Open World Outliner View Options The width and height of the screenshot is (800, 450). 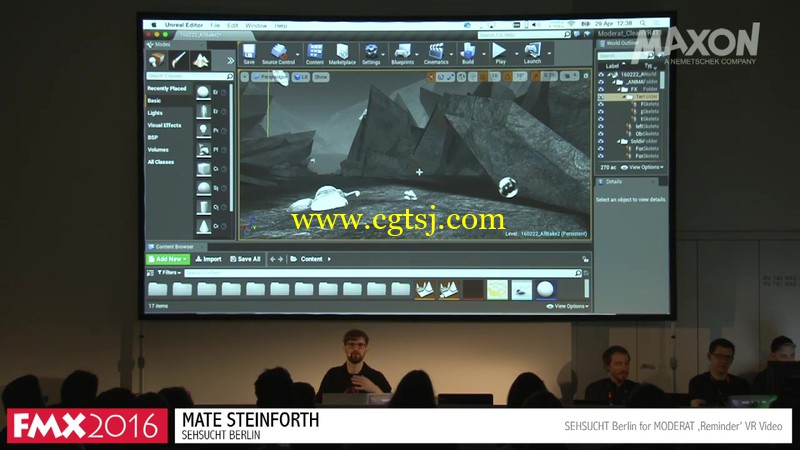[642, 167]
